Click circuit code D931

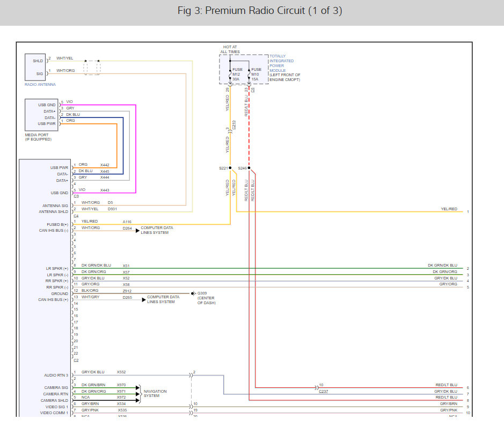coord(112,209)
